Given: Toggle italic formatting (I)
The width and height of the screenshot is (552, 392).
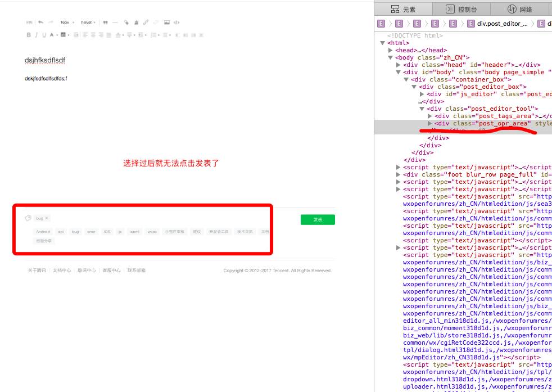Looking at the screenshot, I should pyautogui.click(x=37, y=35).
